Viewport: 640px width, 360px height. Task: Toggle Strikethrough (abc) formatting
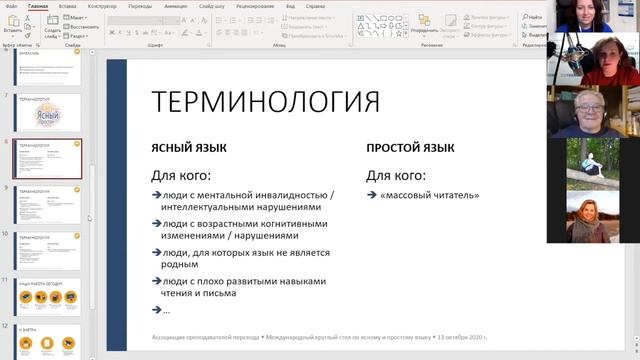[x=145, y=33]
